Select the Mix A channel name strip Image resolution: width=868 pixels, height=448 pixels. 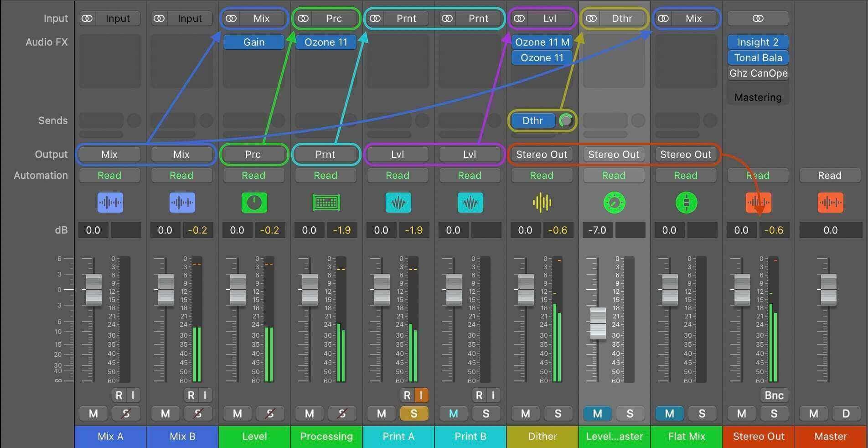click(110, 437)
